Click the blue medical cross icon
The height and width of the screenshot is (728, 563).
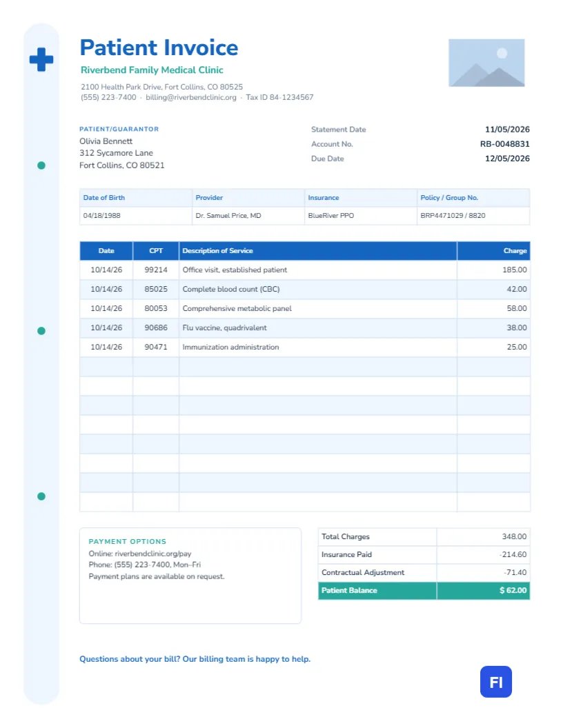(41, 59)
